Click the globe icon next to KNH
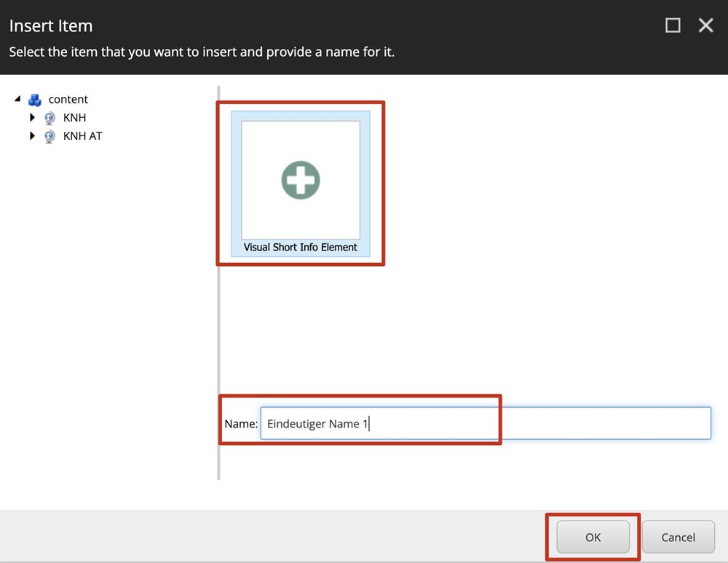This screenshot has height=563, width=728. (x=50, y=118)
